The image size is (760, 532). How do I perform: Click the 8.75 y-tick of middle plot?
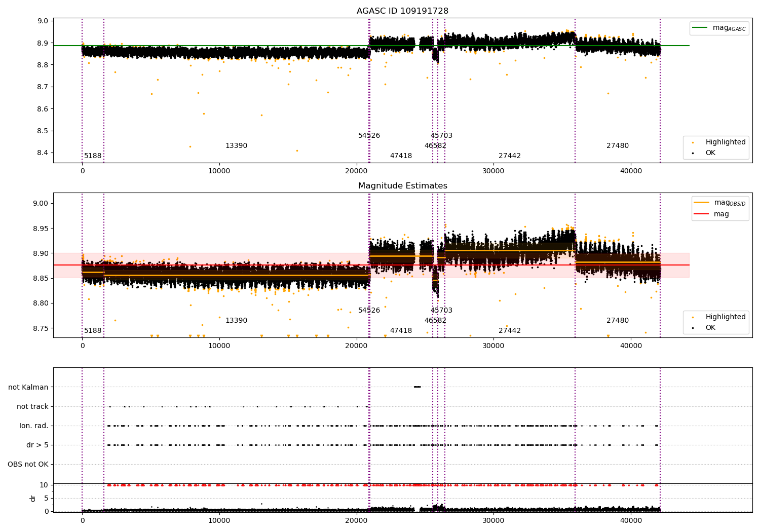[x=41, y=328]
